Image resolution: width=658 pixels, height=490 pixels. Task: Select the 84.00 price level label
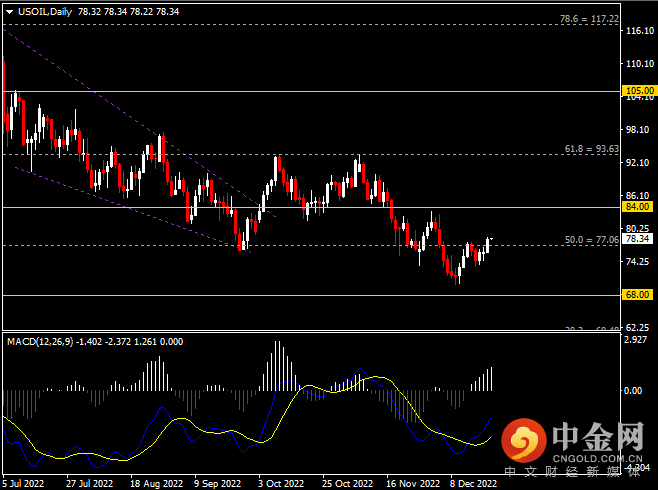coord(638,207)
